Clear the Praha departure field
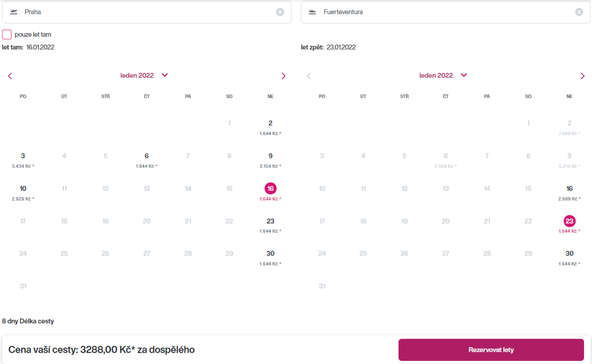Image resolution: width=592 pixels, height=364 pixels. coord(280,12)
